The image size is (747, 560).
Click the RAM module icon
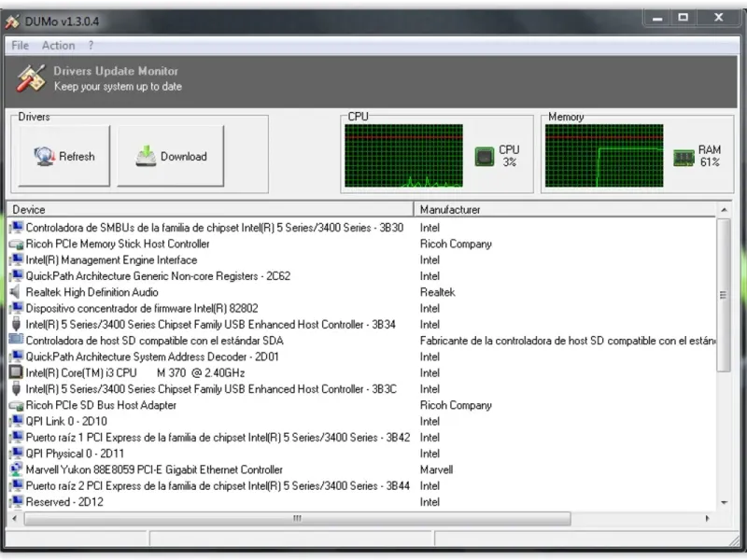684,158
